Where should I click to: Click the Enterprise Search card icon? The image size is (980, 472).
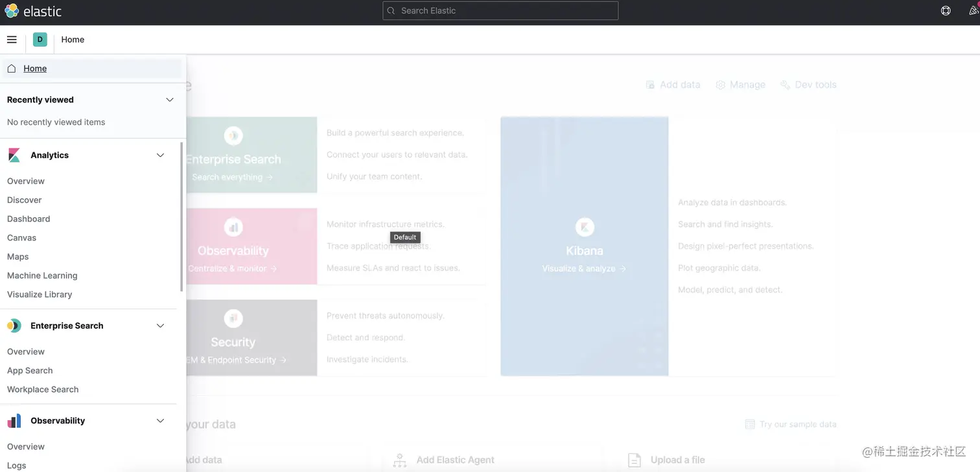233,136
